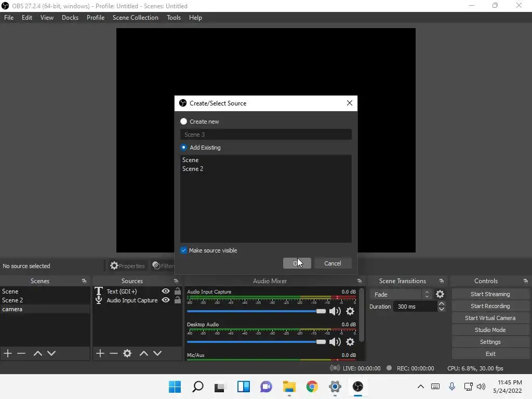Close the Create/Select Source dialog with X
Viewport: 532px width, 399px height.
(350, 103)
